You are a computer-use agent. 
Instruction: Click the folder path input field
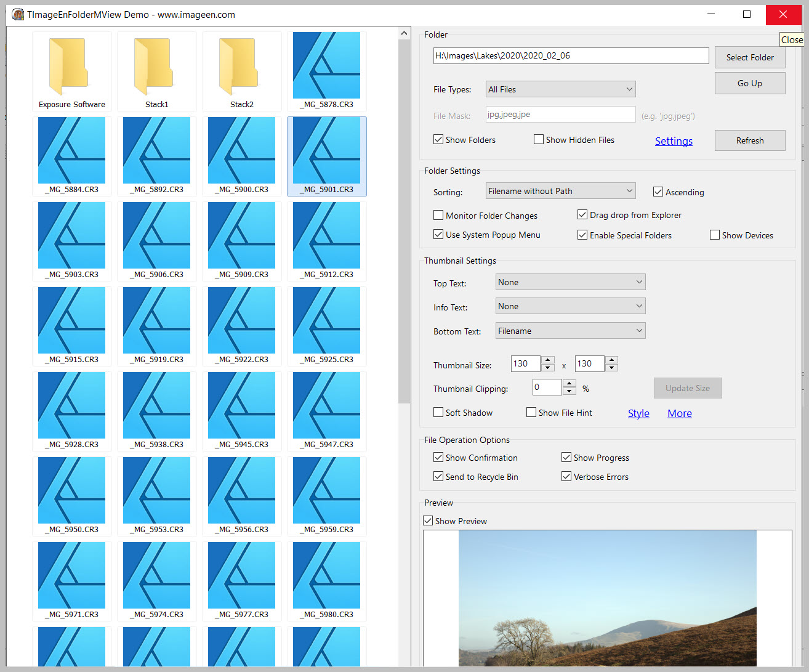(571, 55)
